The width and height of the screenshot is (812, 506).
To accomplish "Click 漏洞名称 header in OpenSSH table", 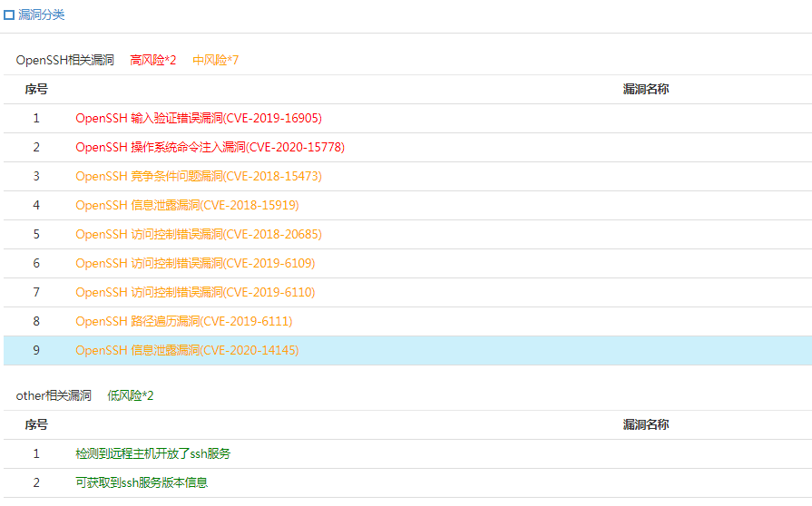I will pos(646,90).
